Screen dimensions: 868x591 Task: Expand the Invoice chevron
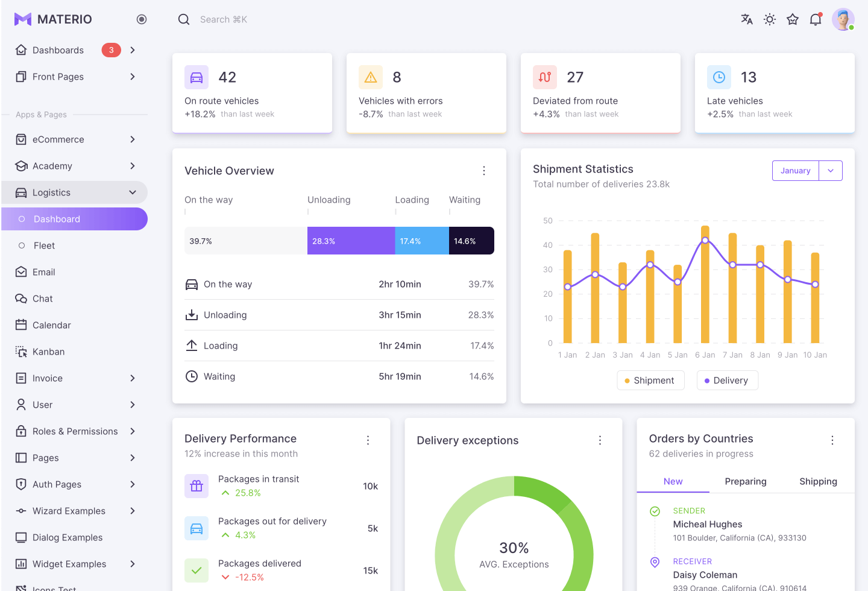click(x=133, y=378)
